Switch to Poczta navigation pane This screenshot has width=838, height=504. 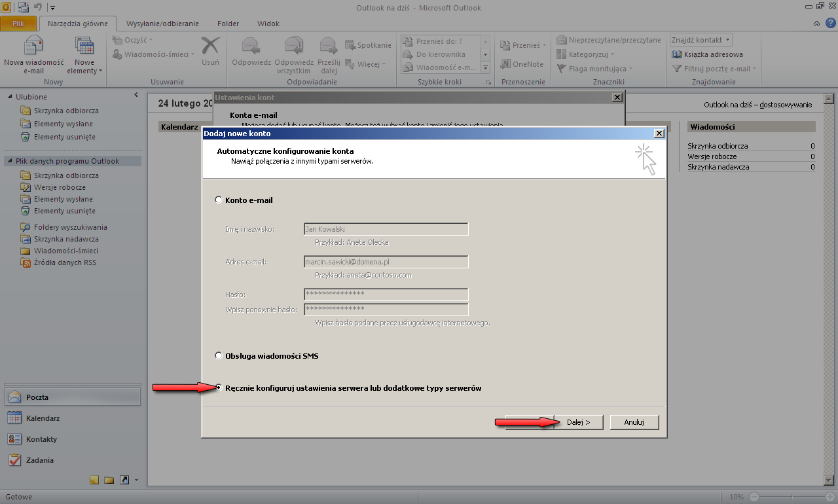pyautogui.click(x=72, y=397)
